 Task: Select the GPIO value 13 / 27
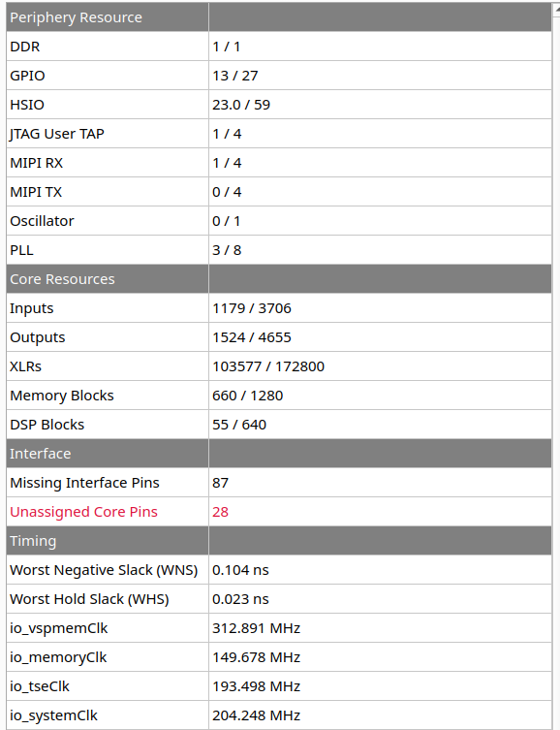click(235, 76)
